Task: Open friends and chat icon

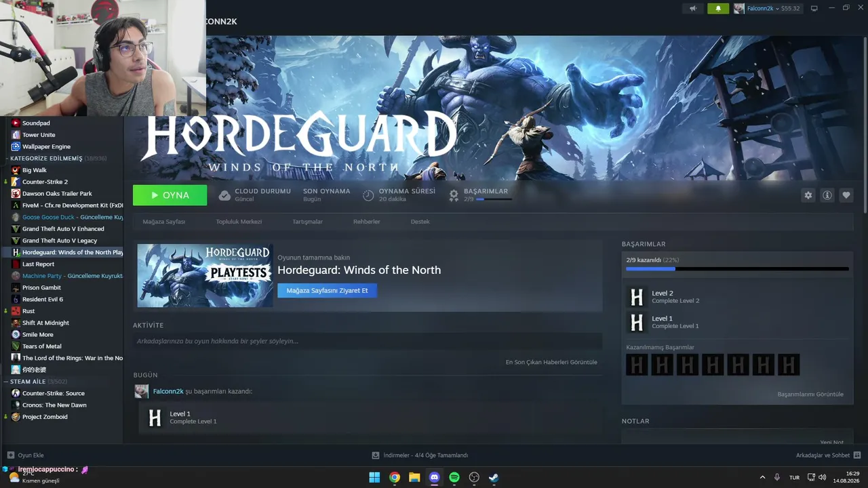Action: tap(857, 455)
